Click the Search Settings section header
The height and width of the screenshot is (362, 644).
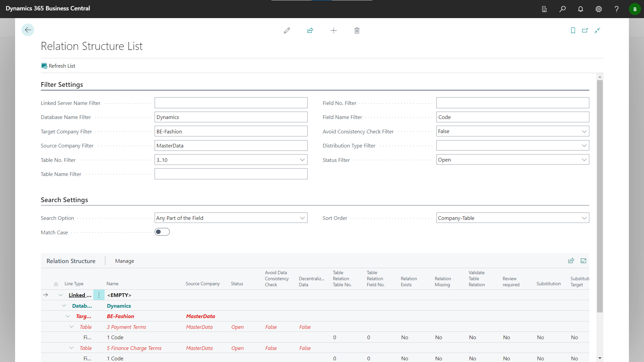tap(64, 200)
